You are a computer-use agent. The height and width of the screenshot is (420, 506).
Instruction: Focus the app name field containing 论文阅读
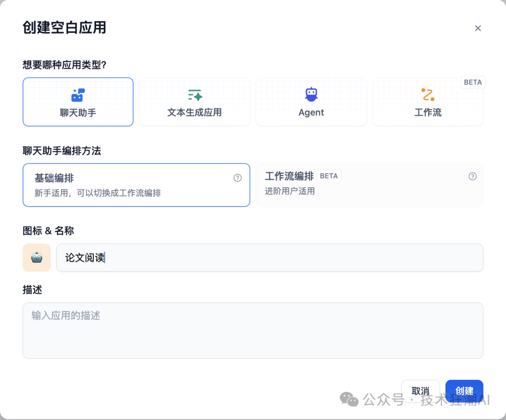click(x=269, y=258)
